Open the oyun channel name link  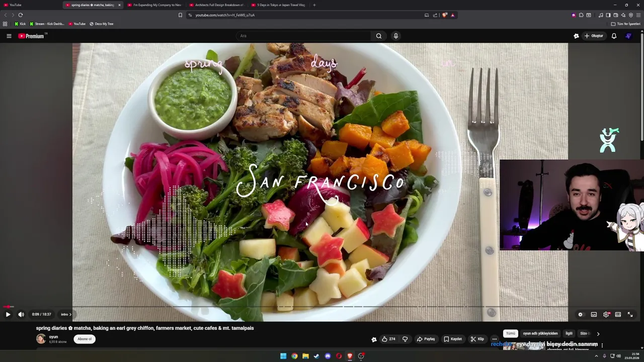53,337
